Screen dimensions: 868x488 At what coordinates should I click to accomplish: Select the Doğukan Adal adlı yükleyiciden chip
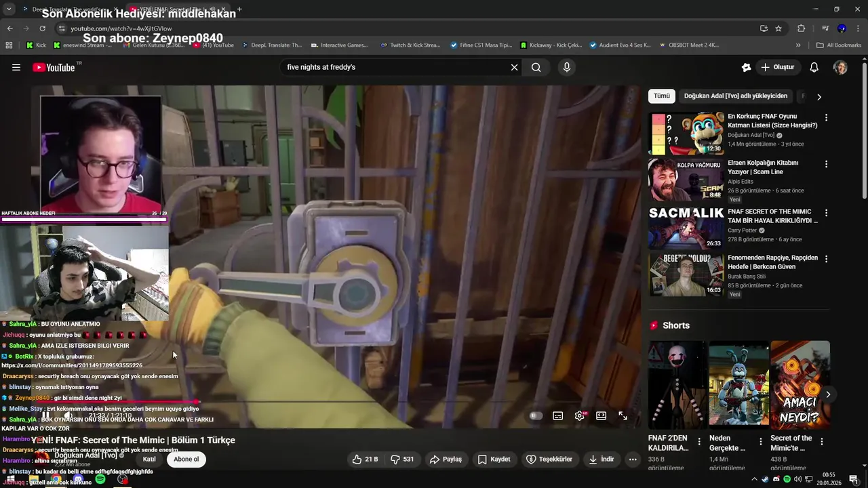(736, 96)
